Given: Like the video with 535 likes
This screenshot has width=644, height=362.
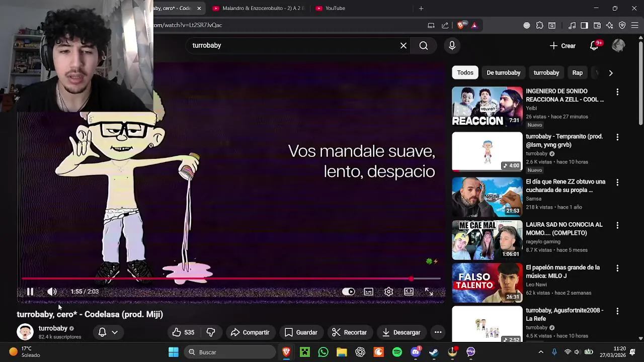Looking at the screenshot, I should [x=183, y=332].
